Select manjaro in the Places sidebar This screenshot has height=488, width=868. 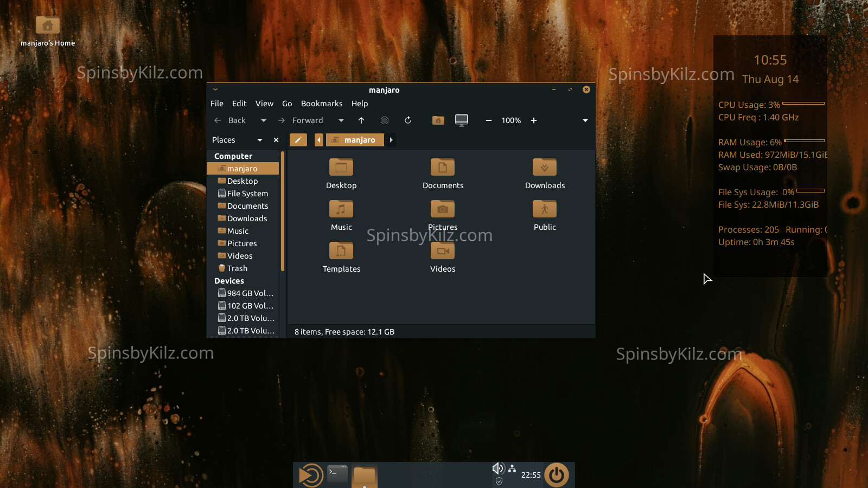(x=243, y=169)
